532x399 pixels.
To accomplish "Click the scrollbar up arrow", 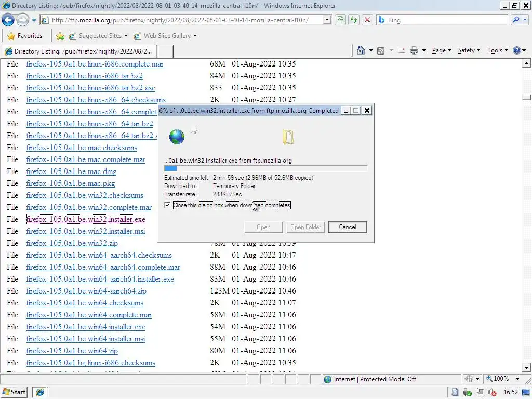I will [526, 63].
